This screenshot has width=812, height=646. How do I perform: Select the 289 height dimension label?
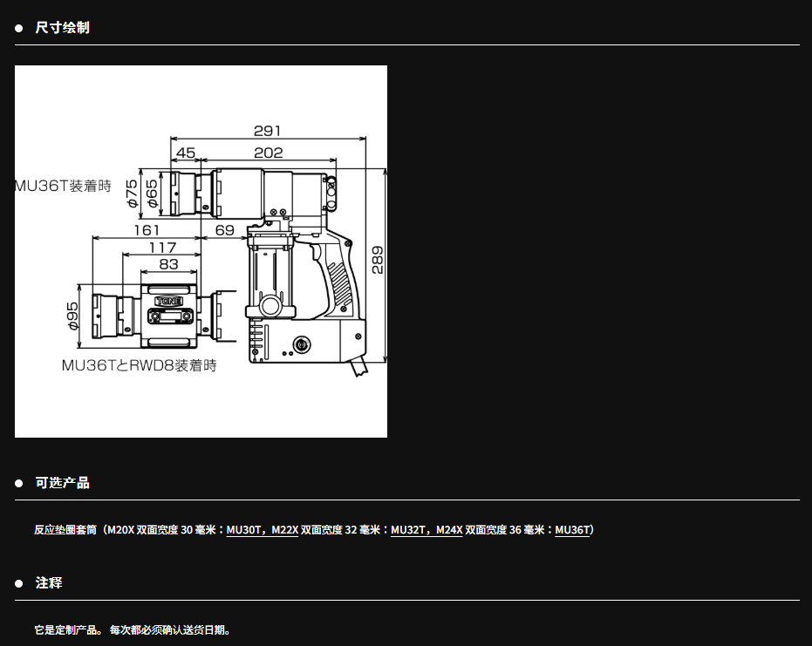pos(378,260)
